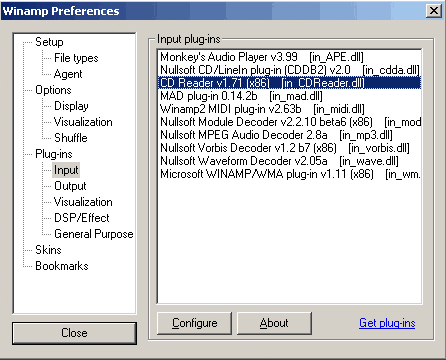Select Winamp2 MIDI plug-in v2.63b
Viewport: 446px width, 360px height.
(289, 109)
